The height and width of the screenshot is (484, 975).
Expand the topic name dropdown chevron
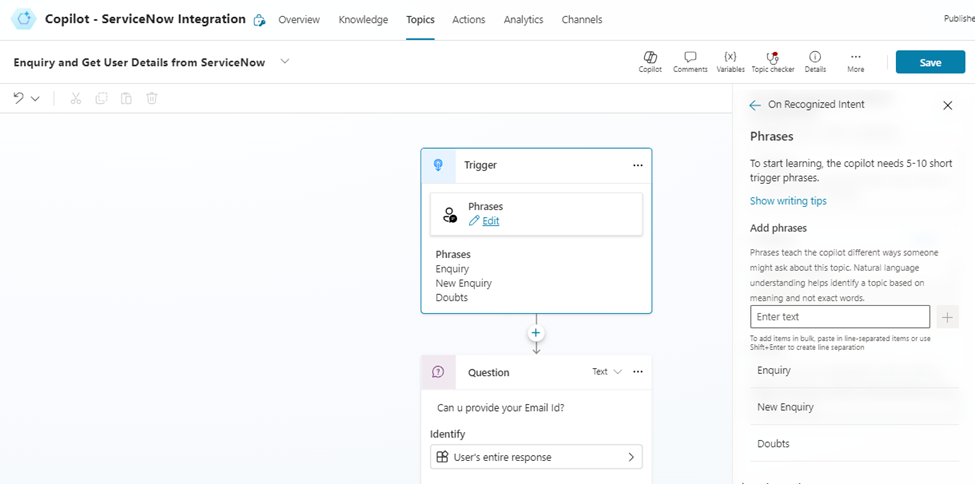pyautogui.click(x=285, y=62)
